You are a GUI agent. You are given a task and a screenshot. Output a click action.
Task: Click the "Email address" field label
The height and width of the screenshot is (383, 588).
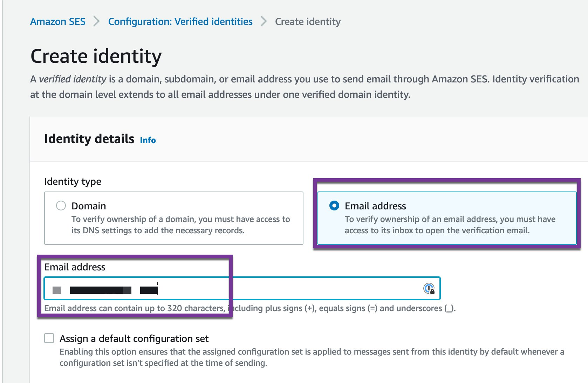(x=75, y=267)
